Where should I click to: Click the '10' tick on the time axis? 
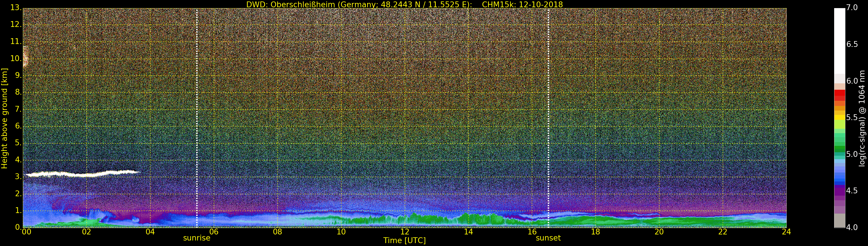(x=341, y=232)
